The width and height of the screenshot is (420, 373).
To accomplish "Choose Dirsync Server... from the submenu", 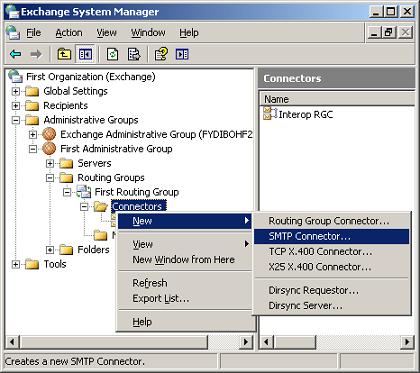I will tap(332, 306).
